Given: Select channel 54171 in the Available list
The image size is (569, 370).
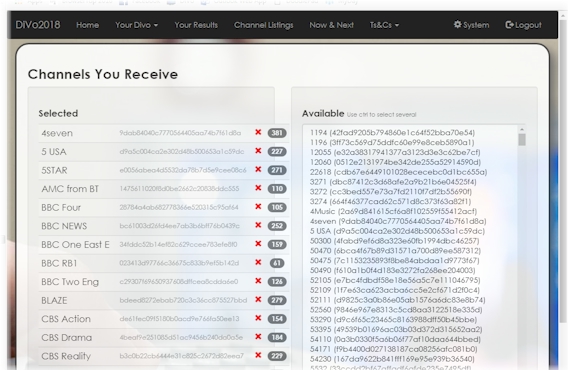Looking at the screenshot, I should (x=394, y=349).
